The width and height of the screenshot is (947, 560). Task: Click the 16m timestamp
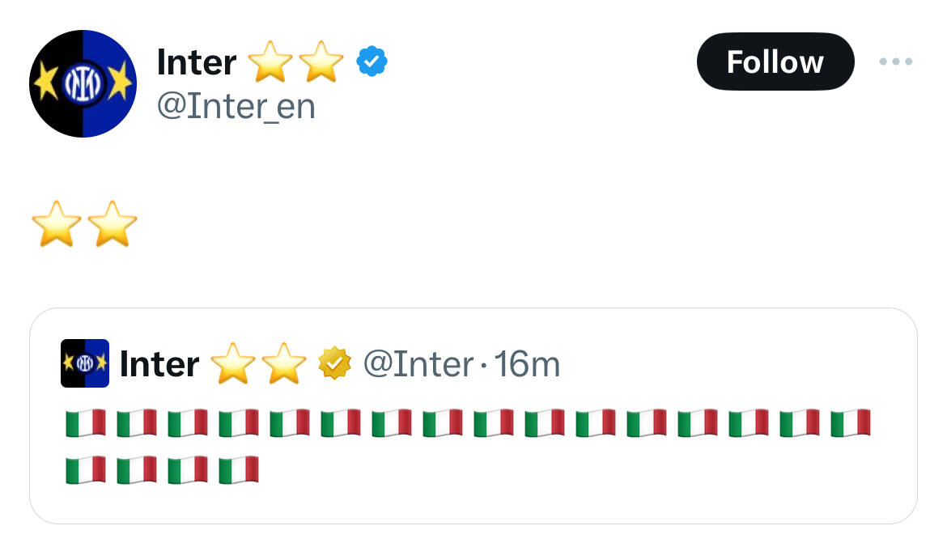[527, 364]
